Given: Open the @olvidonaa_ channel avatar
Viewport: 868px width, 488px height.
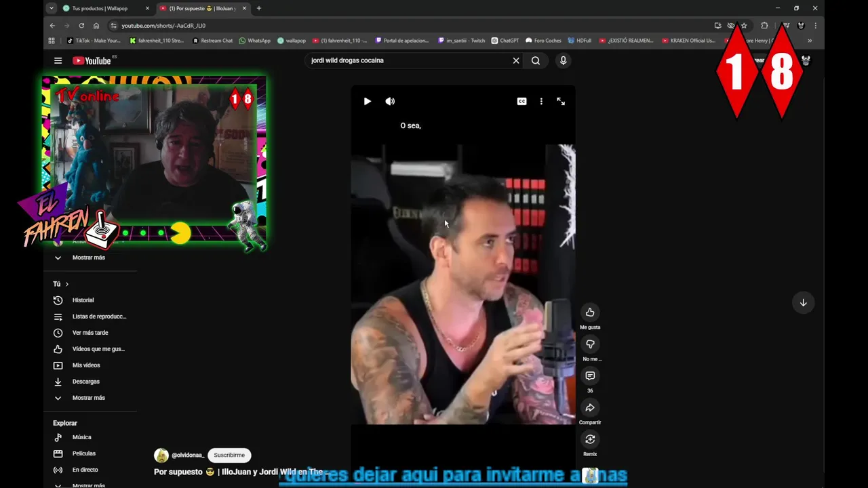Looking at the screenshot, I should 161,455.
